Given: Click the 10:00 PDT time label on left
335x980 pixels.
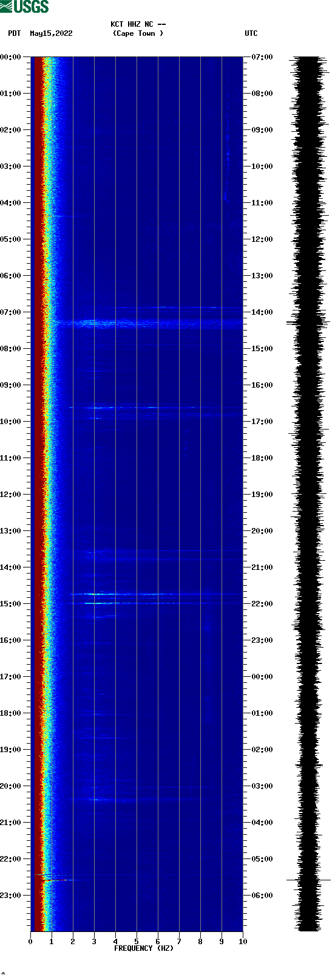Looking at the screenshot, I should pyautogui.click(x=11, y=422).
